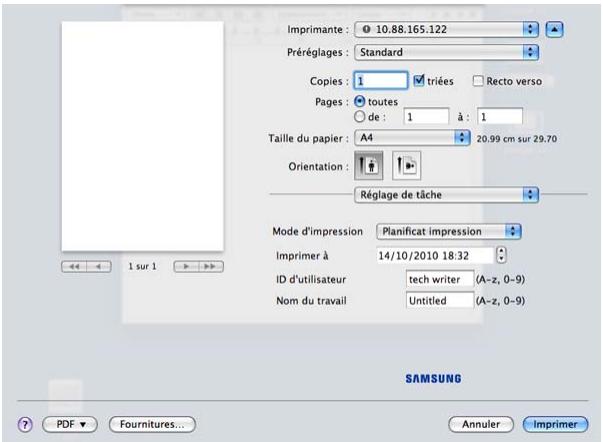
Task: Click the Imprimer button
Action: (555, 425)
